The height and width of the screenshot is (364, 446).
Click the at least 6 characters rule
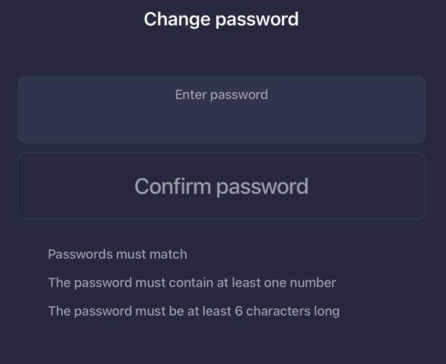pos(194,311)
